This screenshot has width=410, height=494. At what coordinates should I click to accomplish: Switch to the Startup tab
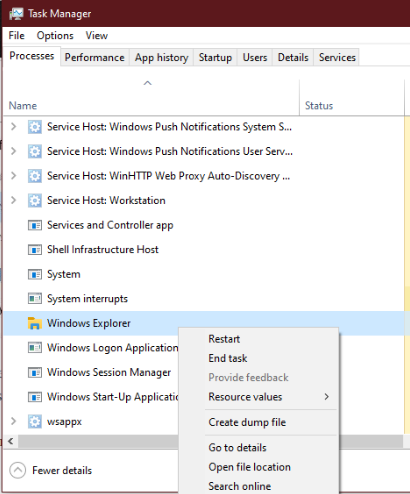click(215, 57)
